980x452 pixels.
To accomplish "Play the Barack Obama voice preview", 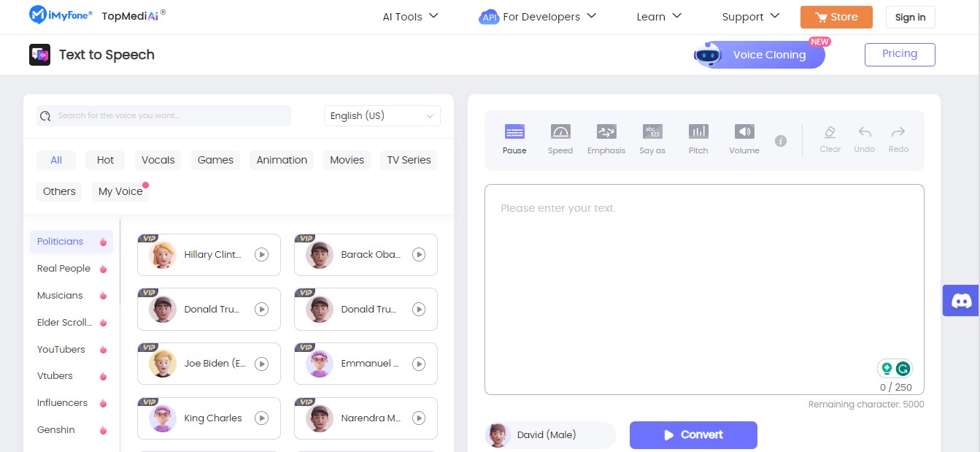I will coord(419,254).
